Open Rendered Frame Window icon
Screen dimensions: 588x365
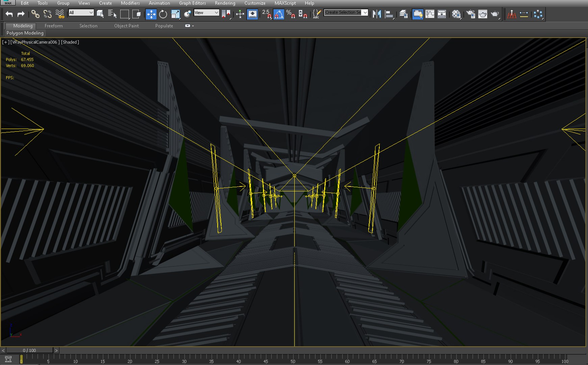pyautogui.click(x=483, y=14)
